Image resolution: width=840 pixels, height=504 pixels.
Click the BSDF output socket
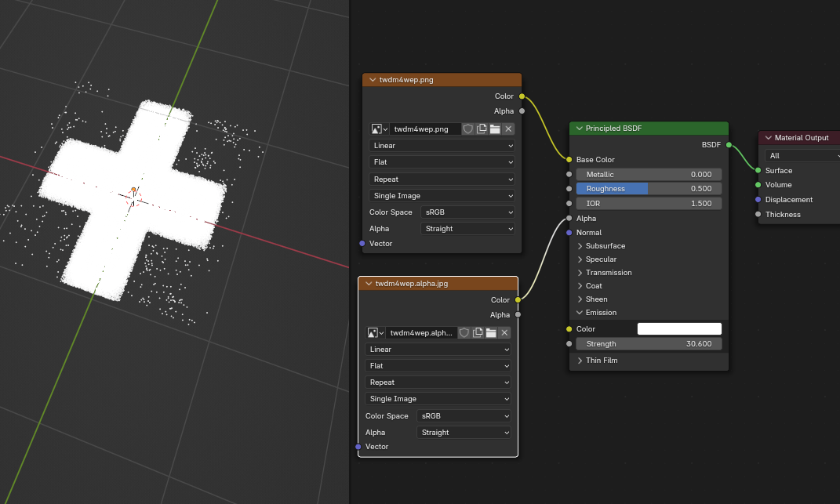pos(729,145)
